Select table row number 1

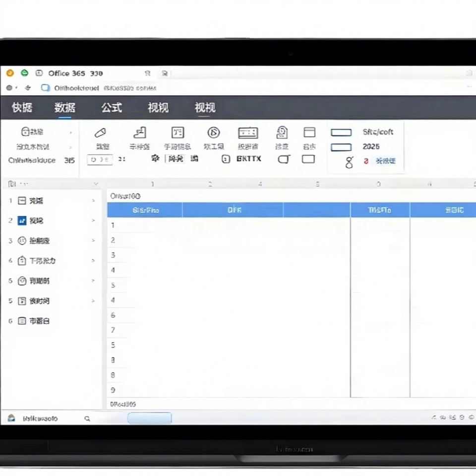tap(113, 225)
